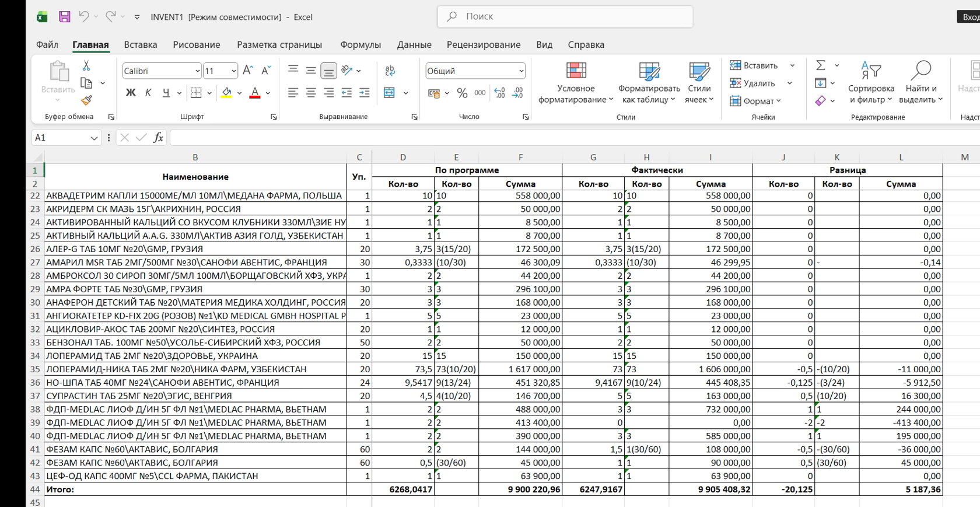The height and width of the screenshot is (507, 980).
Task: Apply the yellow fill color swatch
Action: (227, 93)
